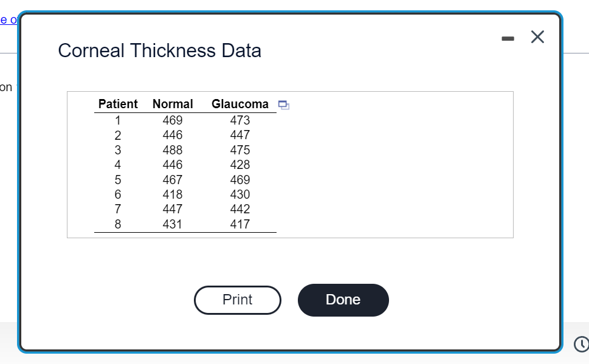589x364 pixels.
Task: Click the Glaucoma value 417 in last row
Action: [239, 224]
